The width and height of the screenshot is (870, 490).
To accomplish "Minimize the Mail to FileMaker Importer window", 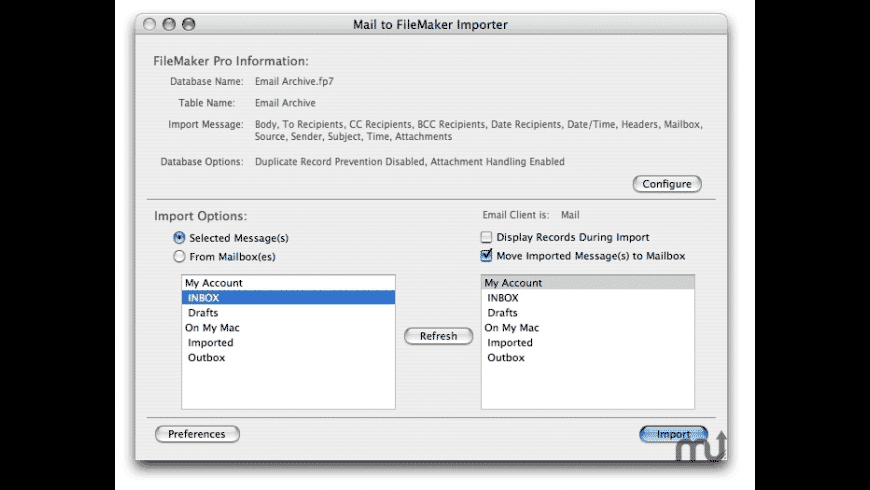I will pyautogui.click(x=169, y=24).
